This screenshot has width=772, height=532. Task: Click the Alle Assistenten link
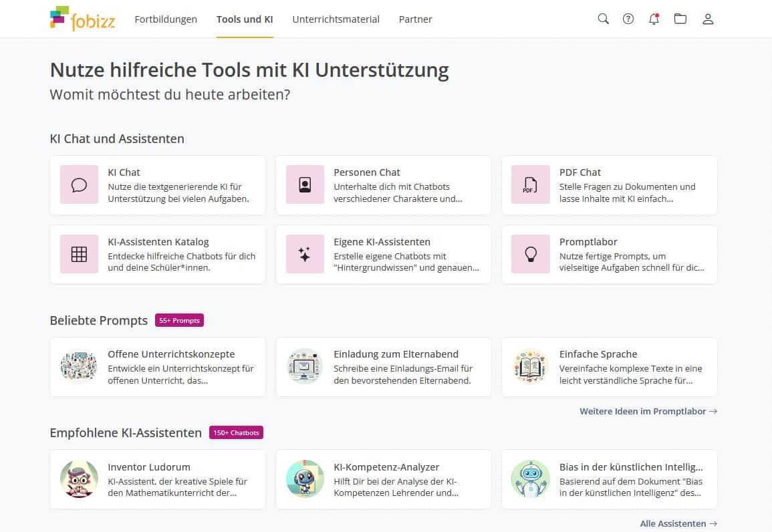678,523
